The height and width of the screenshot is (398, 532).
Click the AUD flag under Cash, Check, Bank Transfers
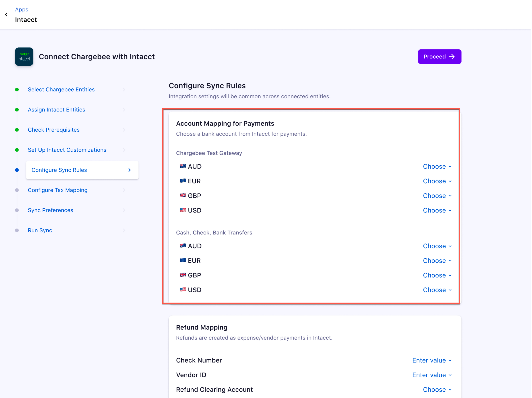pos(183,246)
